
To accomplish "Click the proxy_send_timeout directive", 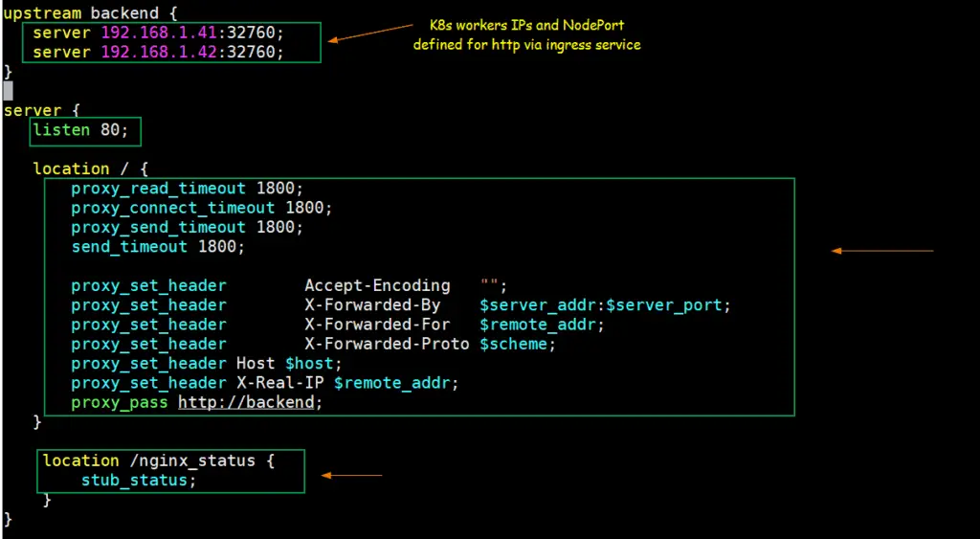I will click(158, 227).
